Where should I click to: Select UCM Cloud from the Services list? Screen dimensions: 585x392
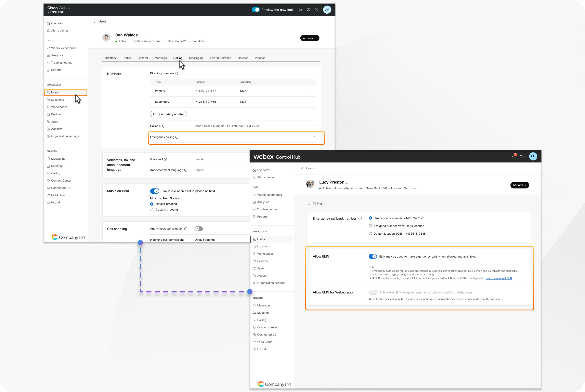click(59, 195)
